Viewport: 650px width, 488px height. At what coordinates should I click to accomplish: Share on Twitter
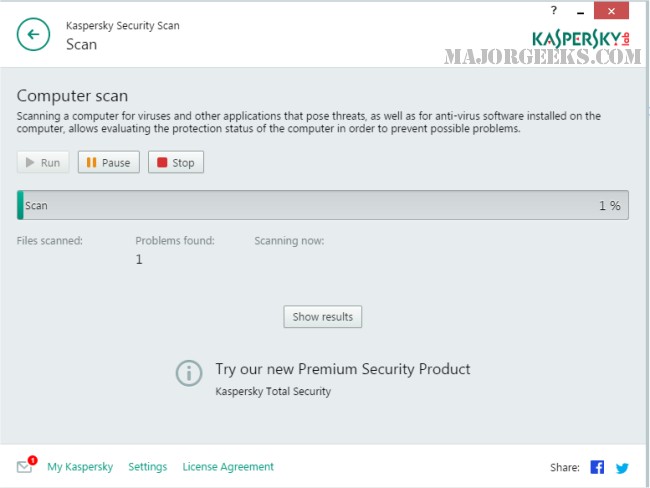[622, 467]
